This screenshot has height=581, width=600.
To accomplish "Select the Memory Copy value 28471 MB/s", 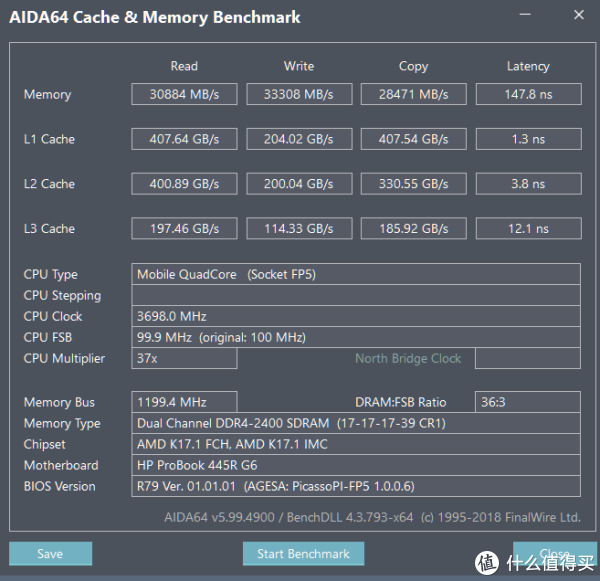I will [x=414, y=94].
